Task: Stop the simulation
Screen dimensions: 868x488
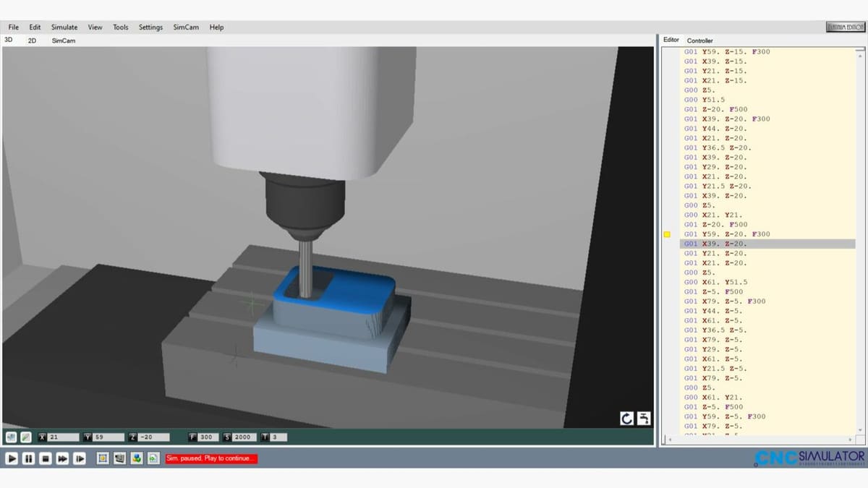Action: point(45,458)
